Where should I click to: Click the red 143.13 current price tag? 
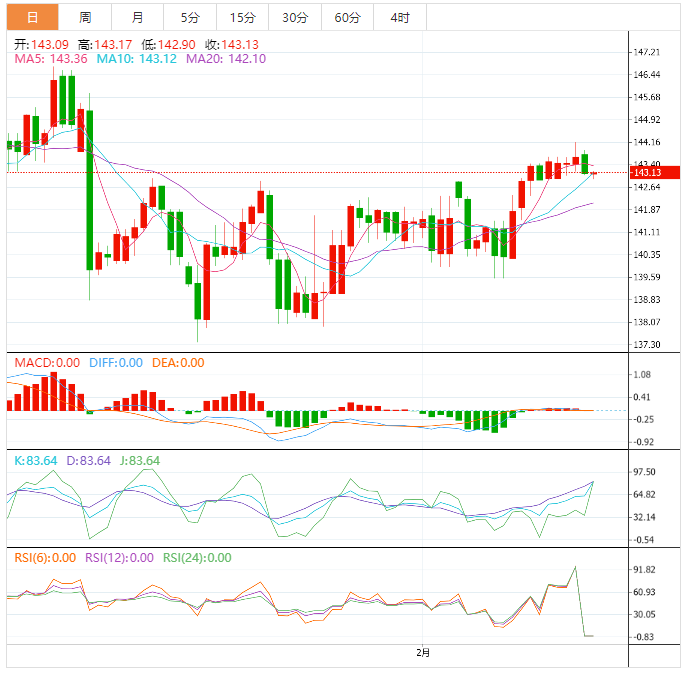[654, 173]
